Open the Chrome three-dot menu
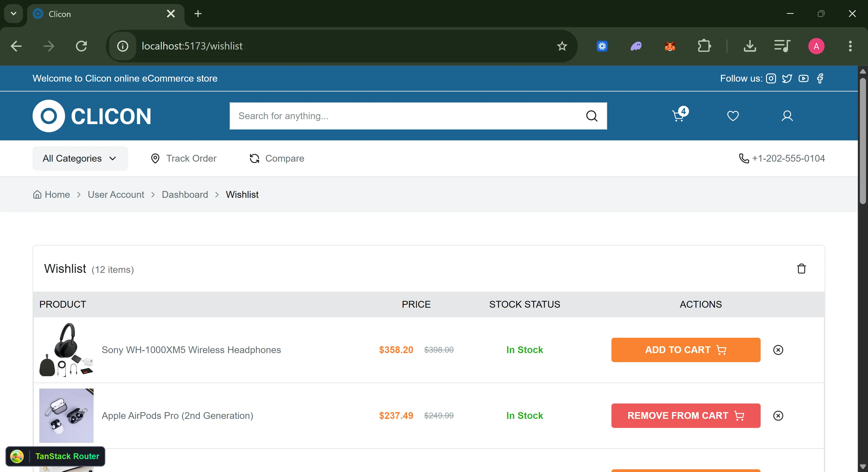The image size is (868, 472). (x=850, y=46)
